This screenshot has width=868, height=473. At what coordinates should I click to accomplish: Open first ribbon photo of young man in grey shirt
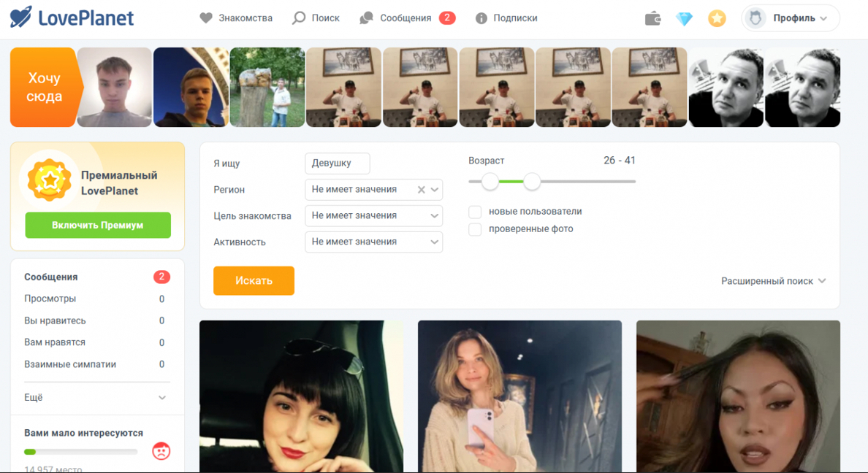[x=115, y=88]
